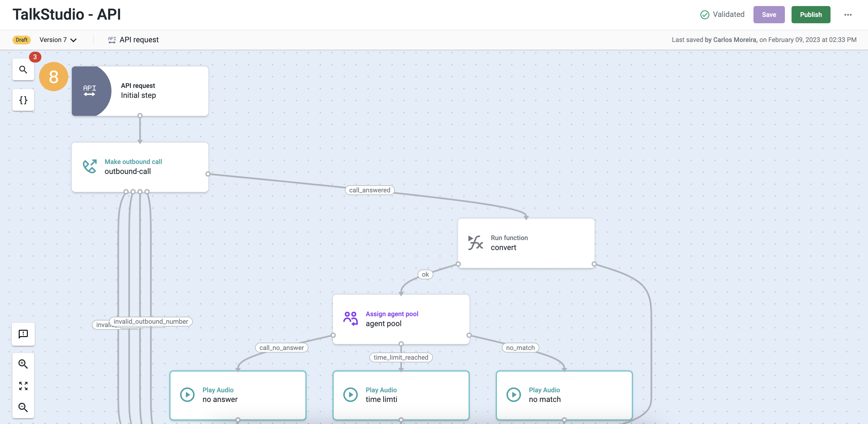Select the time_limit_reached exit label
Screen dimensions: 868x424
click(x=401, y=357)
